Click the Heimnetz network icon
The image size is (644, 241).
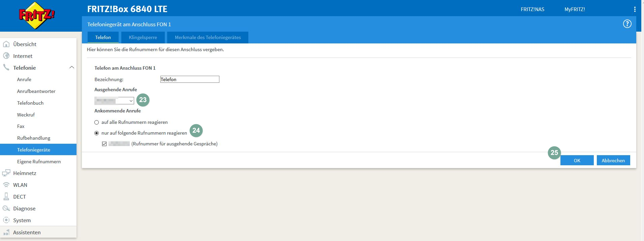point(6,173)
